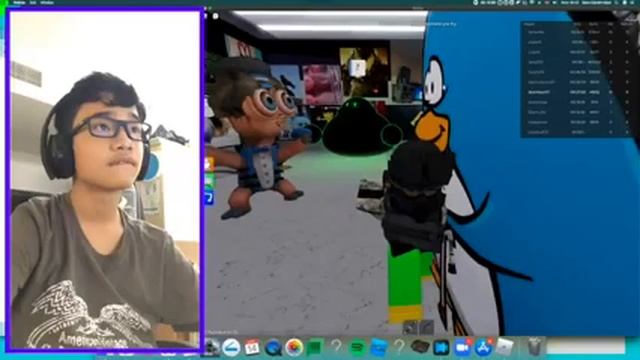Open the Zoom app with notification badge

[x=462, y=347]
